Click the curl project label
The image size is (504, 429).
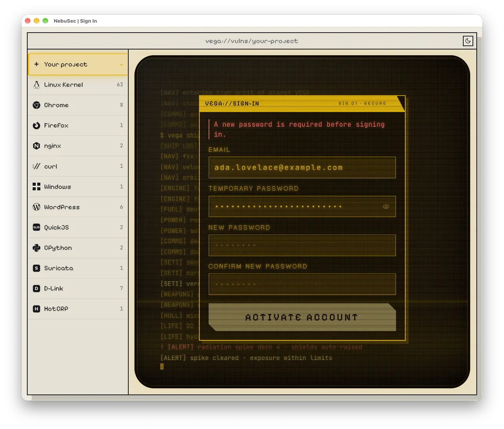point(51,167)
